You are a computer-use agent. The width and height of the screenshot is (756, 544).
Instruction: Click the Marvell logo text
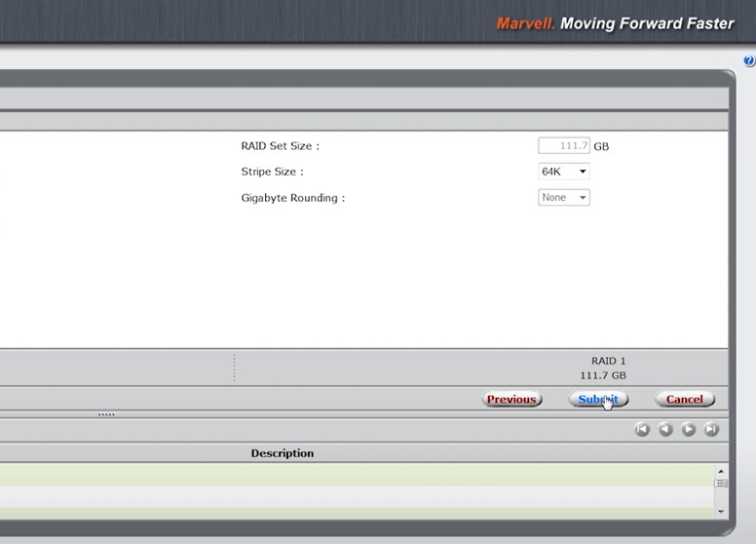[x=525, y=23]
